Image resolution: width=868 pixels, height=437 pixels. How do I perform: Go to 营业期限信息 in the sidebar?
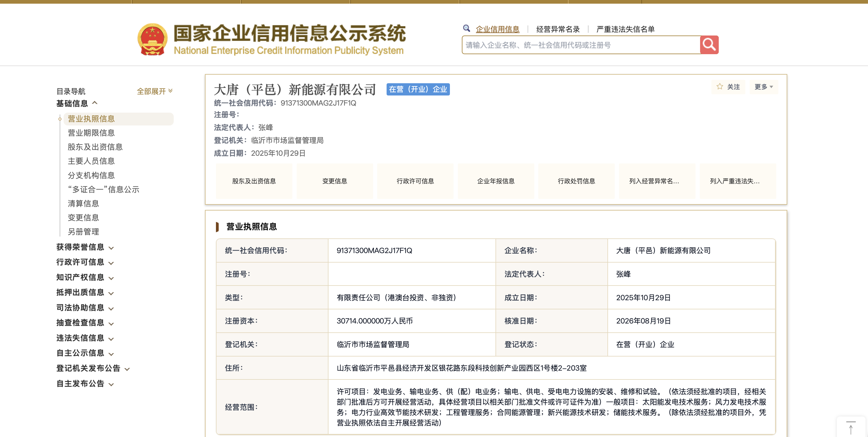(91, 133)
